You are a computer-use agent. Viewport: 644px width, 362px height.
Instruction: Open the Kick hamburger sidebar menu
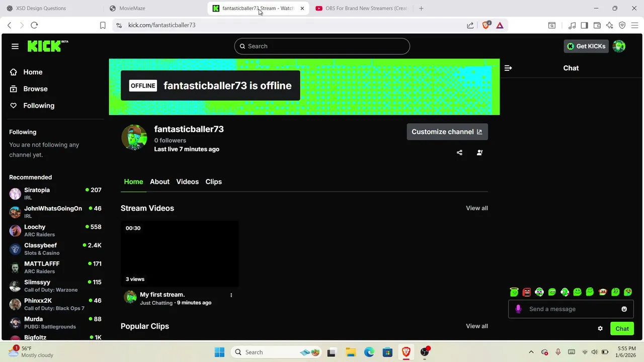tap(15, 46)
